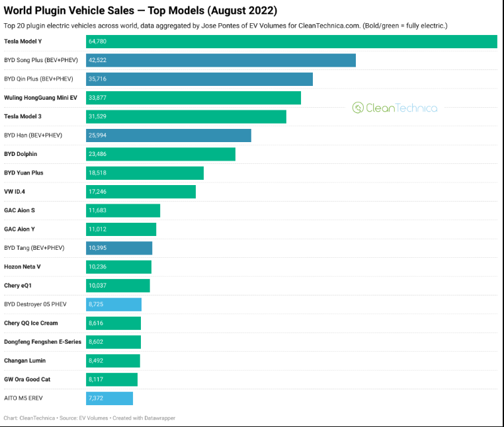This screenshot has height=427, width=504.
Task: Click the Tesla Model Y bar showing 64,780
Action: coord(292,42)
